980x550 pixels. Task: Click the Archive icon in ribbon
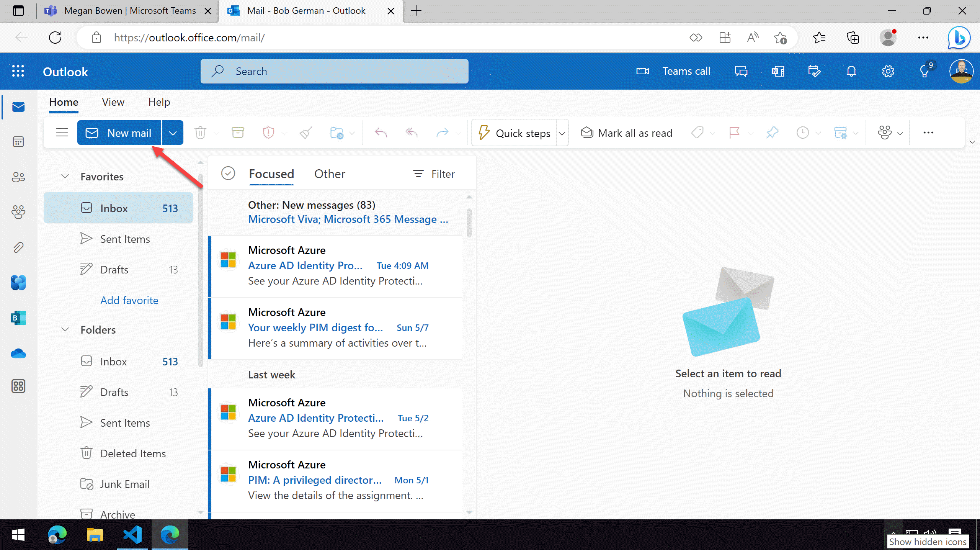[238, 133]
